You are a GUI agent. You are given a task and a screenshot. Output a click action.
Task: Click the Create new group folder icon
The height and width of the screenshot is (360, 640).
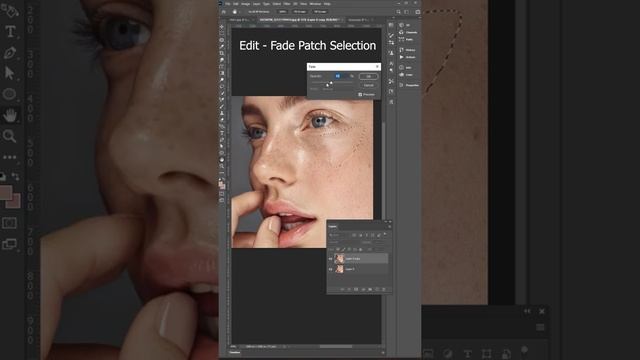(x=370, y=289)
